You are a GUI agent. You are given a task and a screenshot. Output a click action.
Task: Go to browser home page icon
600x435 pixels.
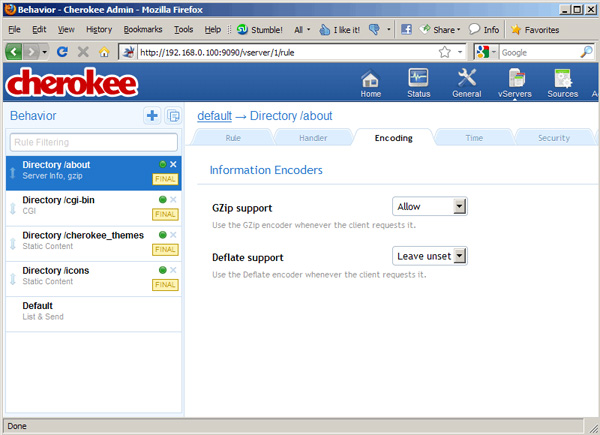[104, 51]
